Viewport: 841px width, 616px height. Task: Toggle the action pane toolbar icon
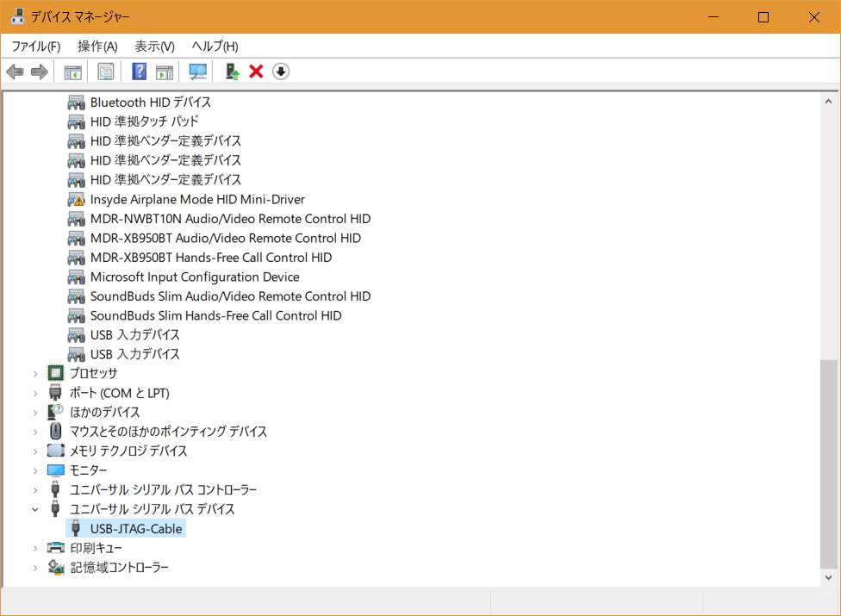pyautogui.click(x=165, y=72)
